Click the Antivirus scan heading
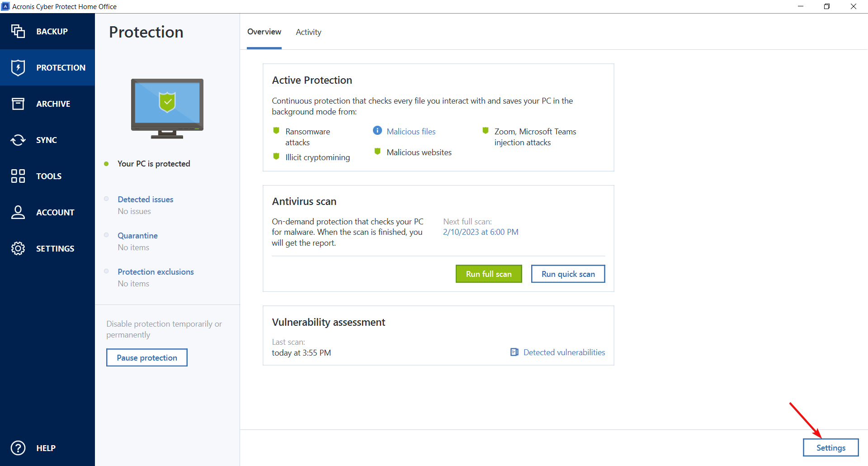Screen dimensions: 868x466 click(x=304, y=201)
